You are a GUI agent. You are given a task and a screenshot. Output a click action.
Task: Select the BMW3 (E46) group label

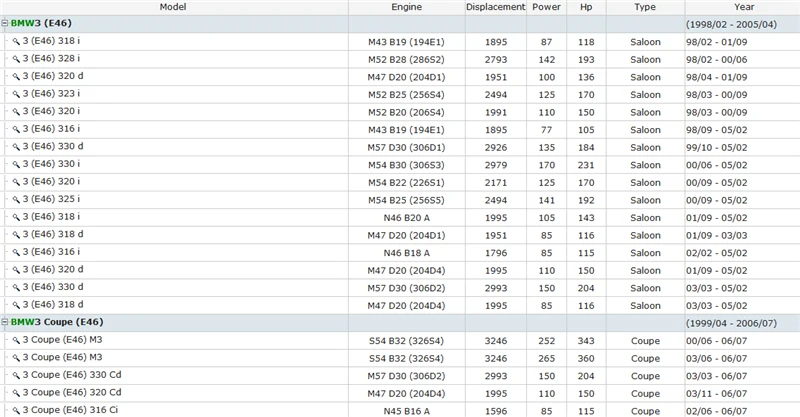coord(41,23)
